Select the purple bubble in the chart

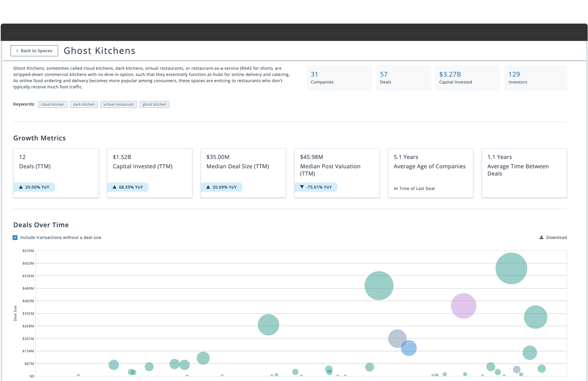(463, 306)
